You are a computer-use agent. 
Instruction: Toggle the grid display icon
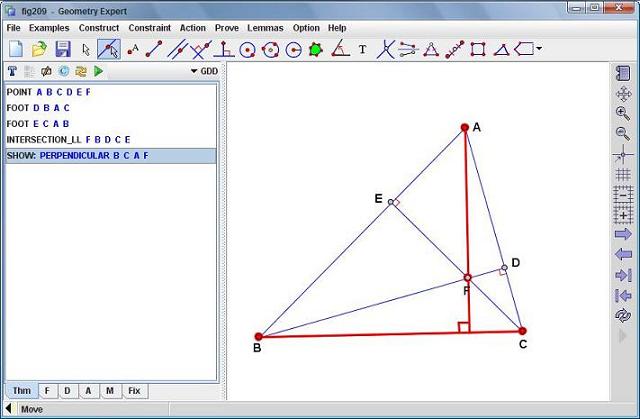pos(622,174)
